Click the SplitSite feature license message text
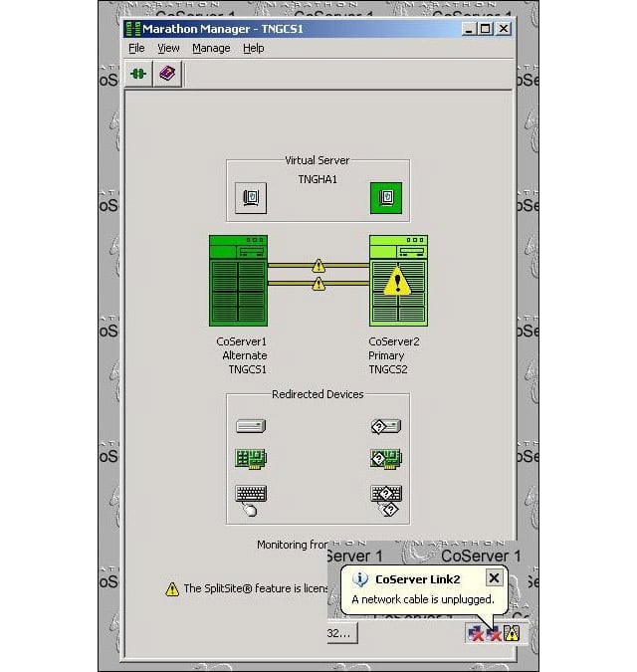 pyautogui.click(x=256, y=588)
